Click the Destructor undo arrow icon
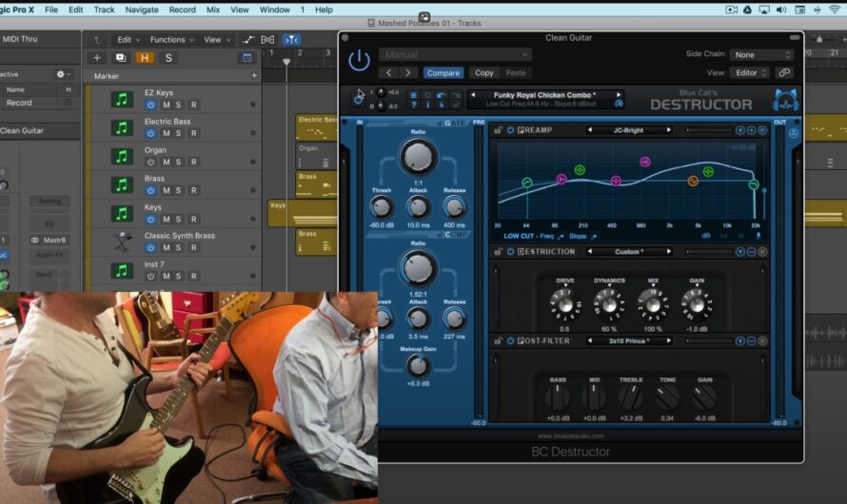The height and width of the screenshot is (504, 847). [442, 95]
